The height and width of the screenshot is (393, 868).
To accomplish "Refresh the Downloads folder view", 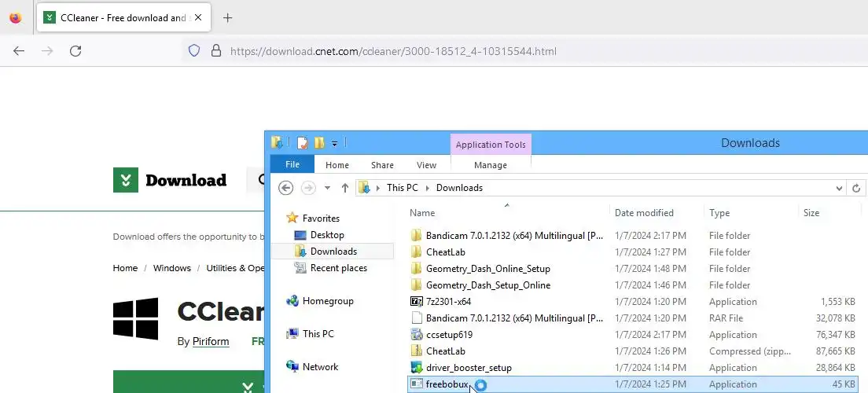I will pyautogui.click(x=856, y=188).
